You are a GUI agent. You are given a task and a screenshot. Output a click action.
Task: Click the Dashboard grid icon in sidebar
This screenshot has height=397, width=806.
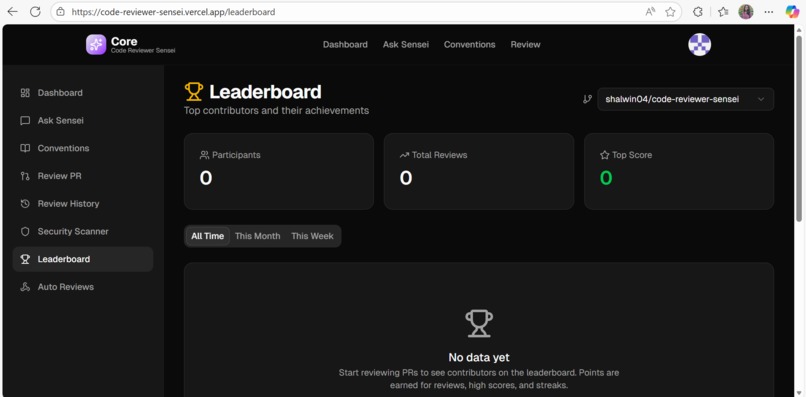click(x=25, y=93)
